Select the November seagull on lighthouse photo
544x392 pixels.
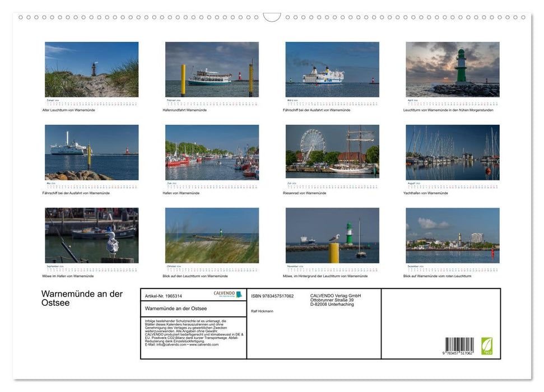pyautogui.click(x=332, y=236)
